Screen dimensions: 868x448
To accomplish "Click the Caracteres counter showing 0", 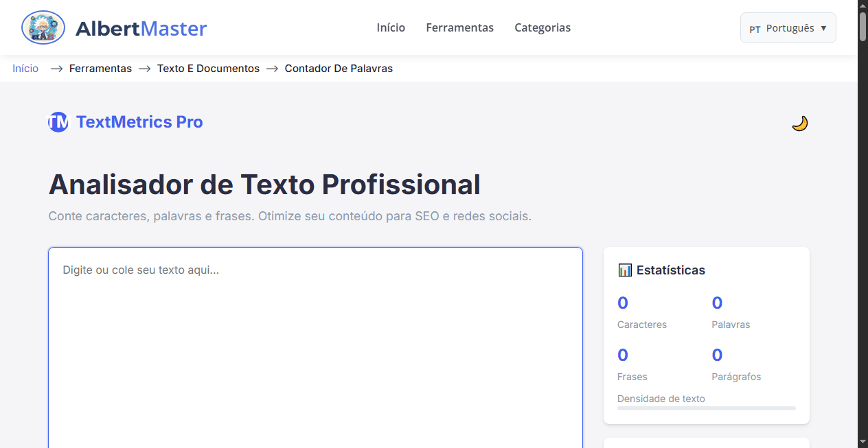I will click(x=622, y=303).
